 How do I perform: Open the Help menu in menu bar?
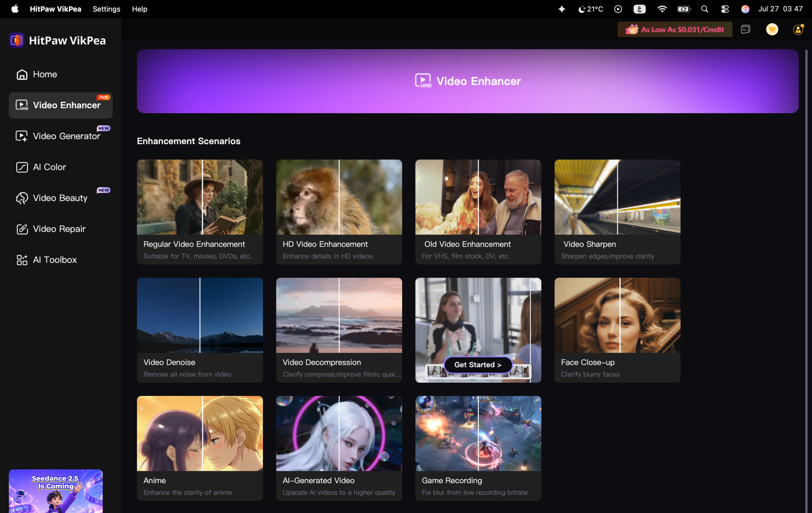point(140,9)
